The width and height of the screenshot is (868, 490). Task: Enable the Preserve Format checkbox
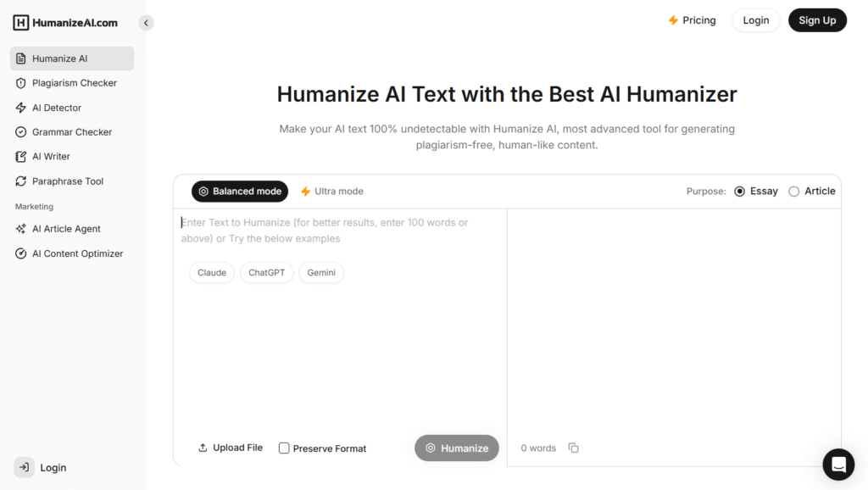[x=284, y=448]
